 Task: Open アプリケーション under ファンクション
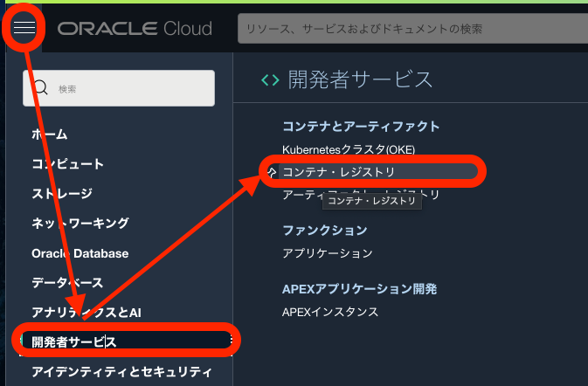coord(328,253)
